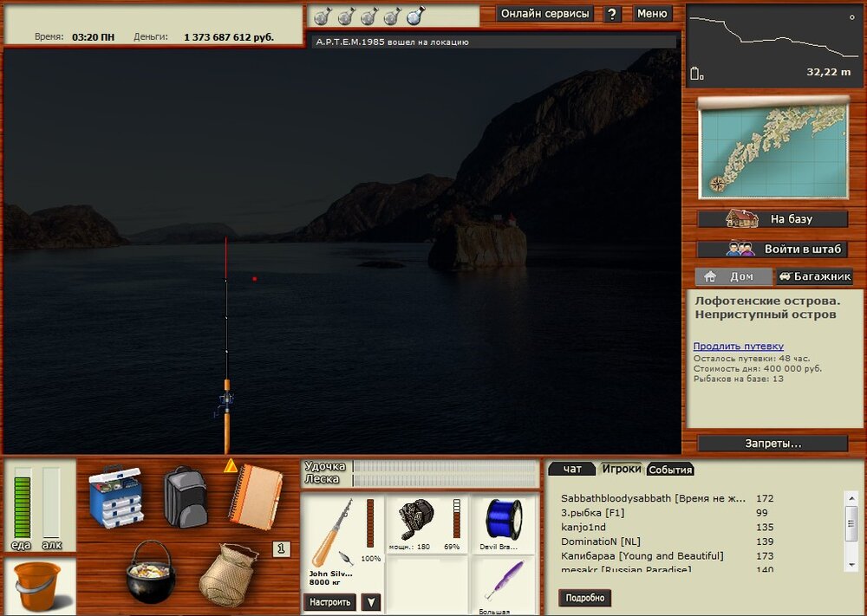This screenshot has height=616, width=867.
Task: Expand the rod setup dropdown arrow
Action: [371, 602]
